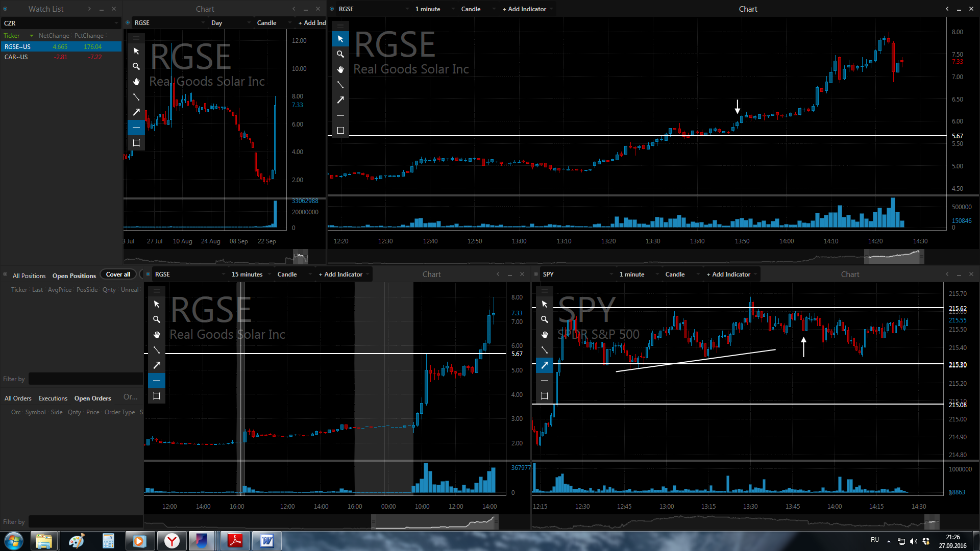
Task: Open SPY symbol dropdown
Action: coord(577,274)
